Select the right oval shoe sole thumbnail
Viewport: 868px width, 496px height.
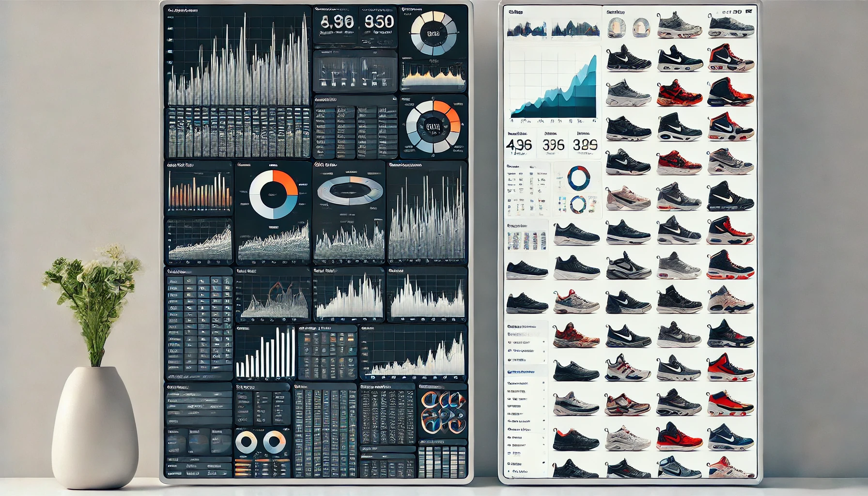(x=641, y=27)
